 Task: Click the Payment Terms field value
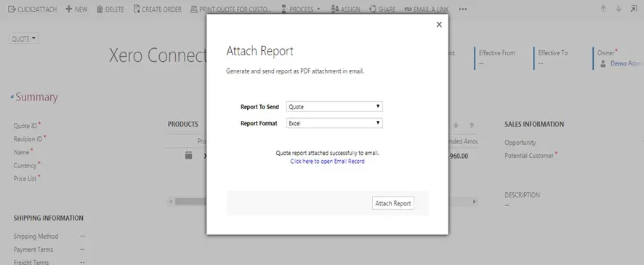[83, 250]
